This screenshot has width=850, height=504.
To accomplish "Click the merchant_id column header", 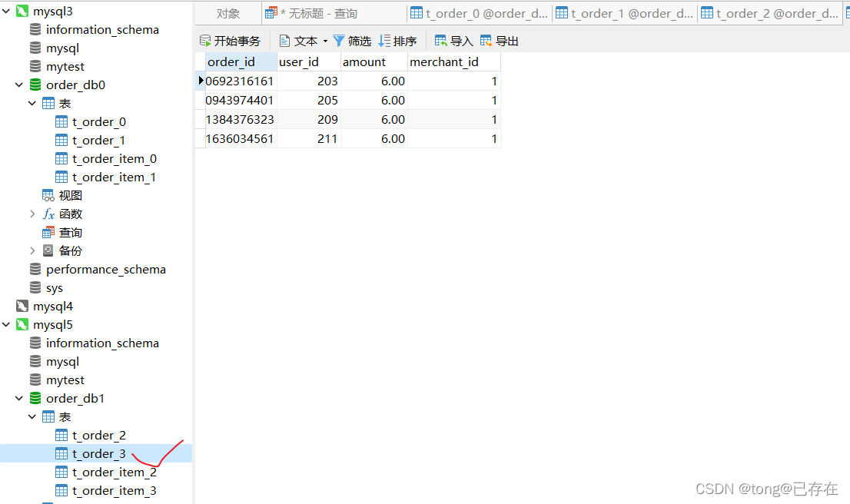I will click(453, 61).
